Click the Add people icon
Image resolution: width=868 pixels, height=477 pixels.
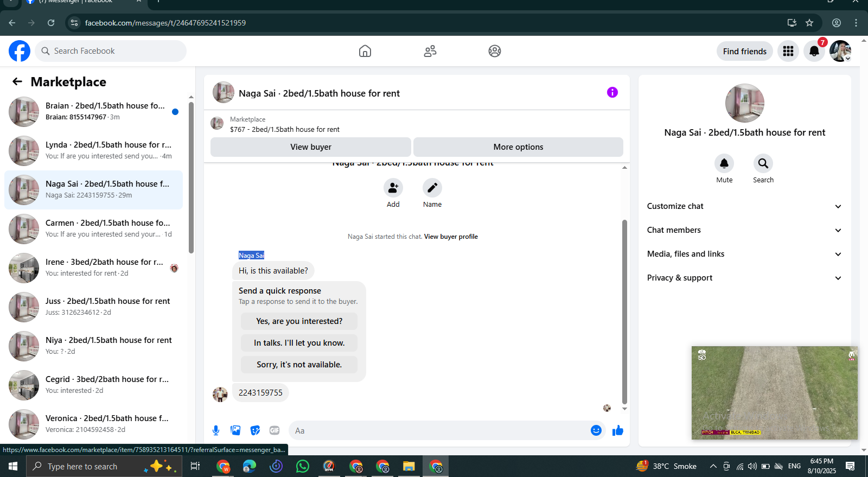click(x=393, y=188)
